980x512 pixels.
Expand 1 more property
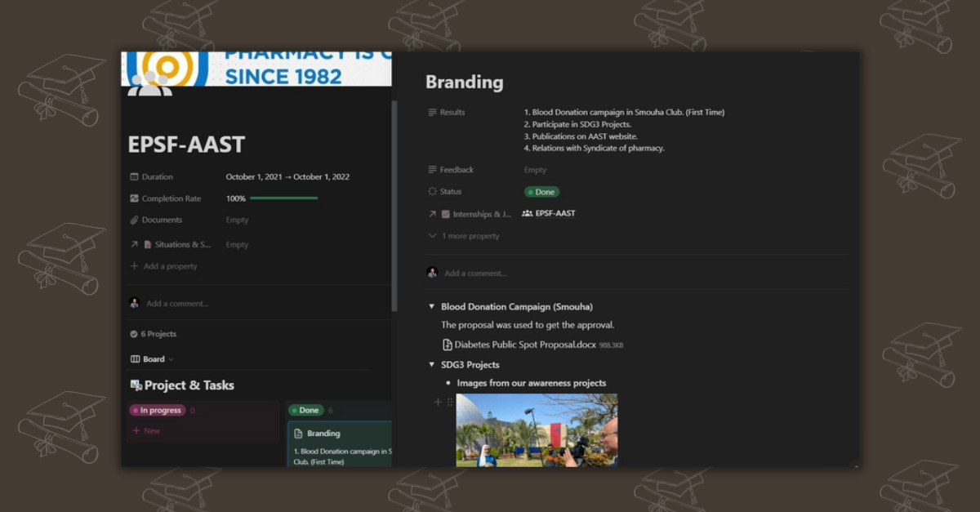463,236
